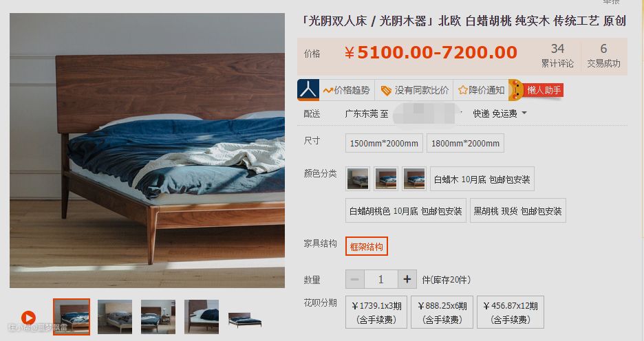644x341 pixels.
Task: Click the blue assistant logo icon
Action: [x=308, y=90]
